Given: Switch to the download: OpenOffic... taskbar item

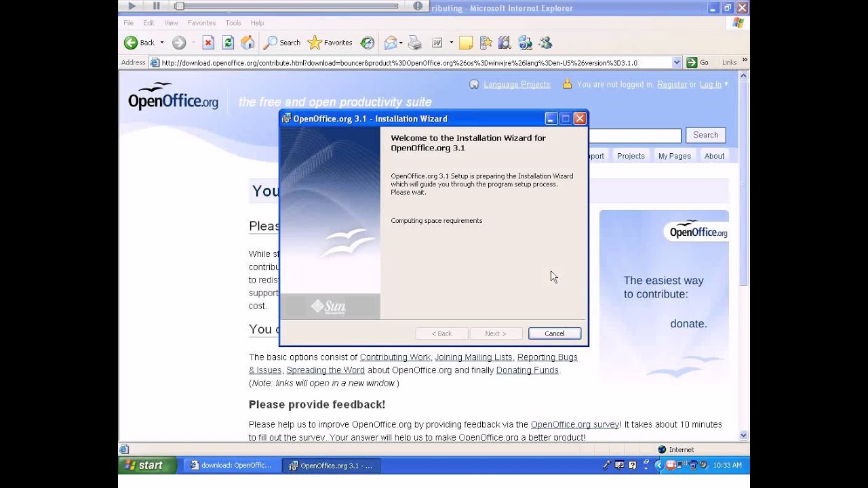Looking at the screenshot, I should (232, 466).
